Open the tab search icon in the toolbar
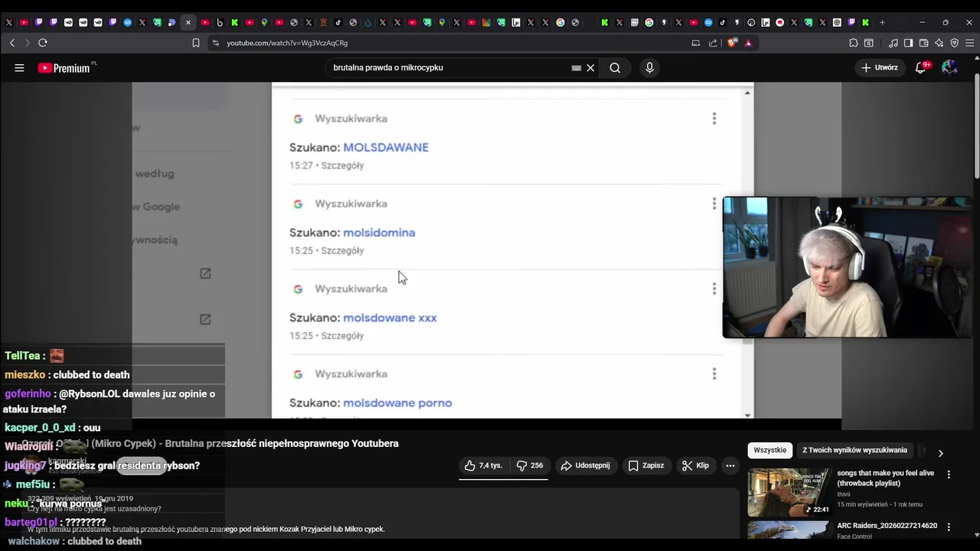 click(x=869, y=43)
